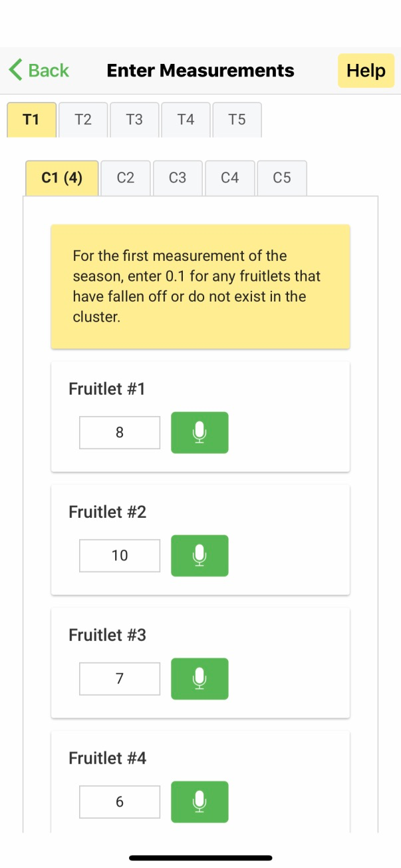Switch to the T3 tree tab
This screenshot has height=868, width=401.
click(x=134, y=120)
